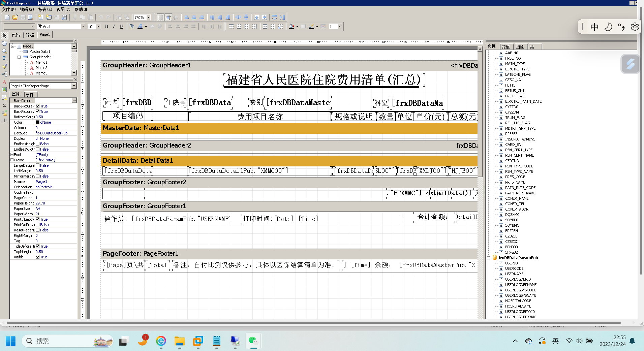Open WeChat from the taskbar
Image resolution: width=644 pixels, height=351 pixels.
tap(253, 341)
